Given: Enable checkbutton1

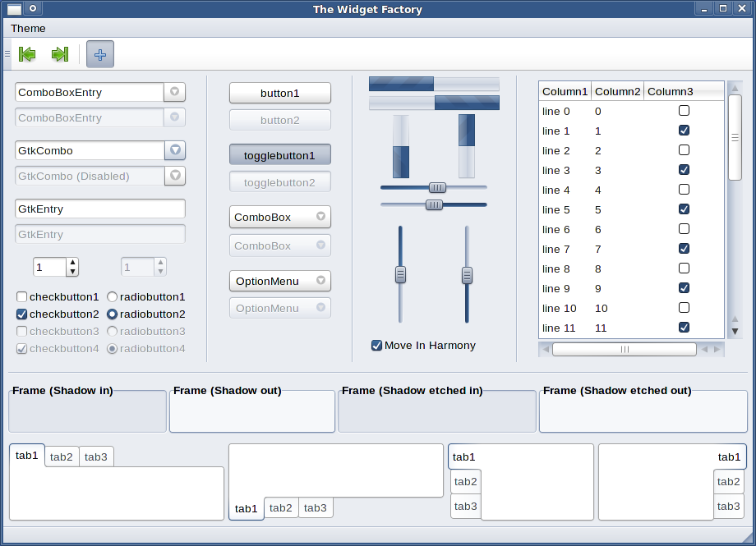Looking at the screenshot, I should 22,296.
